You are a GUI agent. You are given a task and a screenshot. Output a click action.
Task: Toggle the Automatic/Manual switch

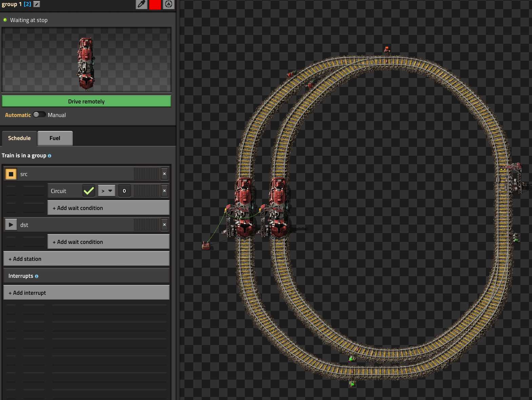[x=39, y=115]
